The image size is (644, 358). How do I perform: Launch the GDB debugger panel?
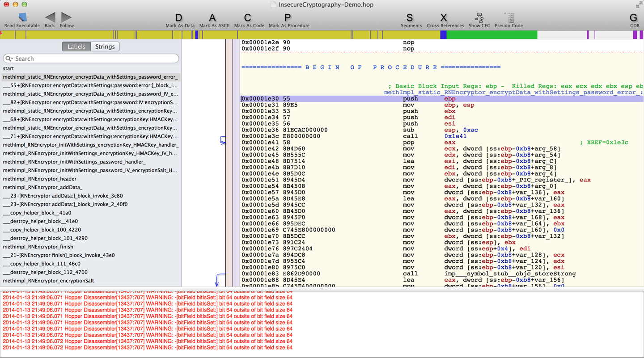click(633, 18)
